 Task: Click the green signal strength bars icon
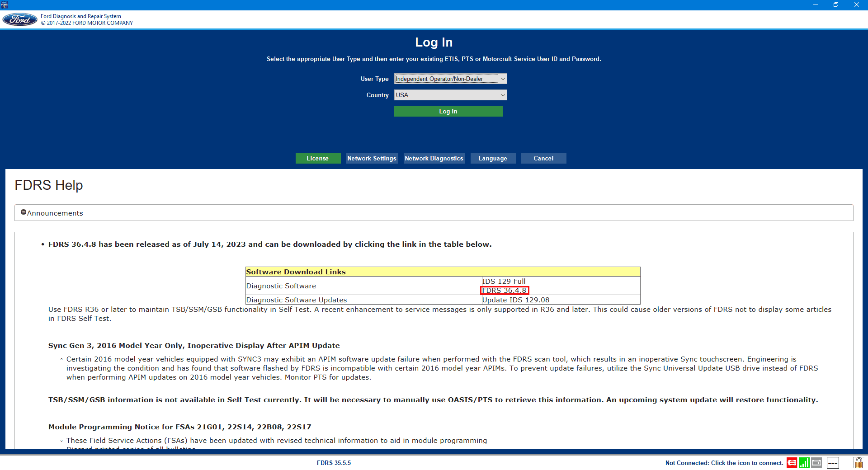804,463
